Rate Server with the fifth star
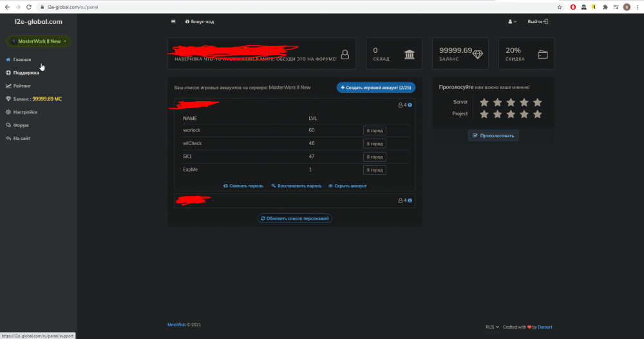Image resolution: width=644 pixels, height=339 pixels. [538, 102]
